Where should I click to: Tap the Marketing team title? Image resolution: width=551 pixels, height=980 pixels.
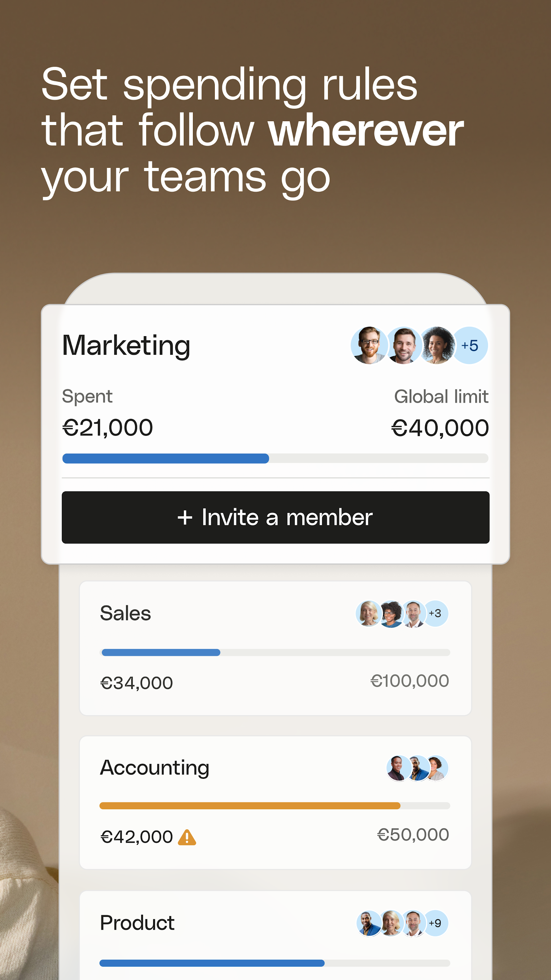tap(126, 345)
